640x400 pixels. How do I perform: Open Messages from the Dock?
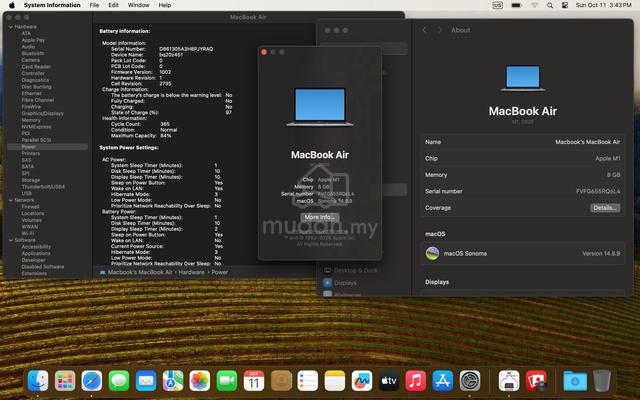(119, 380)
